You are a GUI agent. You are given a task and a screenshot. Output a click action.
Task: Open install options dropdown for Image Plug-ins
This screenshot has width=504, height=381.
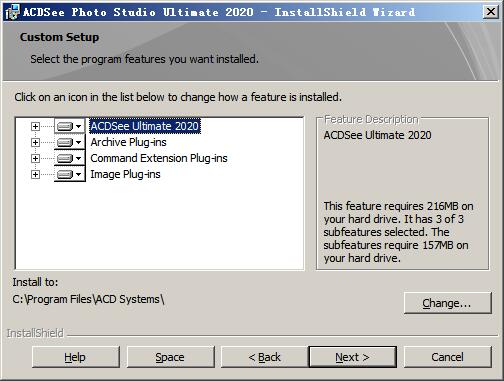tap(70, 174)
